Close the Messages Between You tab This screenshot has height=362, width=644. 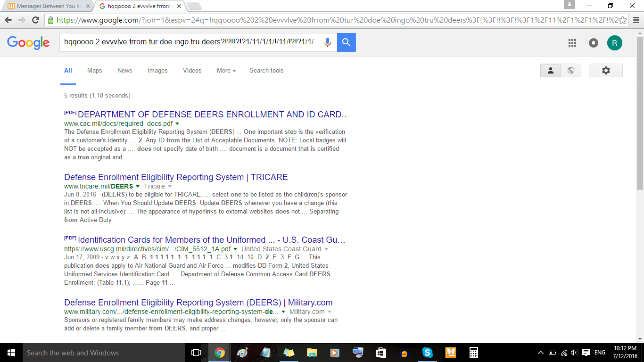[x=88, y=6]
